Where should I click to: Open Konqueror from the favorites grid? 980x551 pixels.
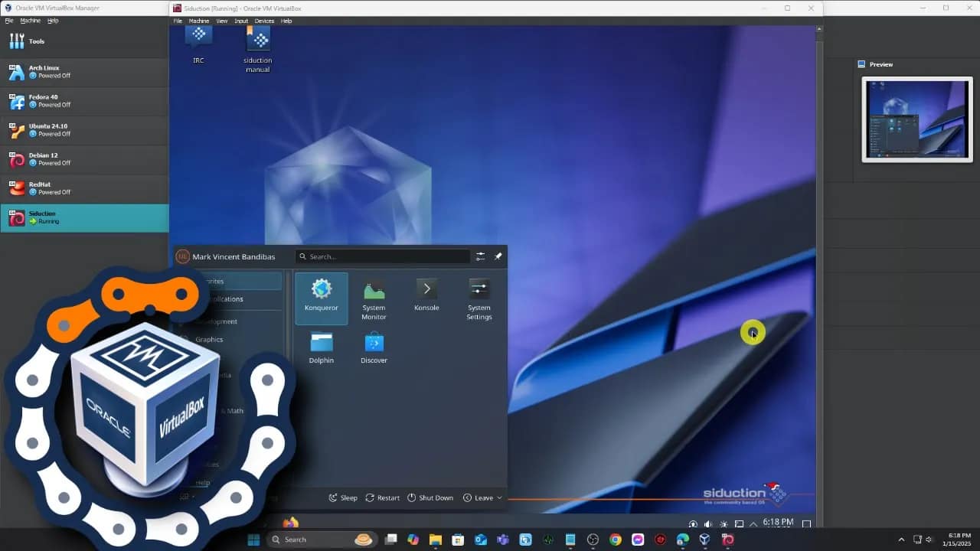tap(321, 297)
